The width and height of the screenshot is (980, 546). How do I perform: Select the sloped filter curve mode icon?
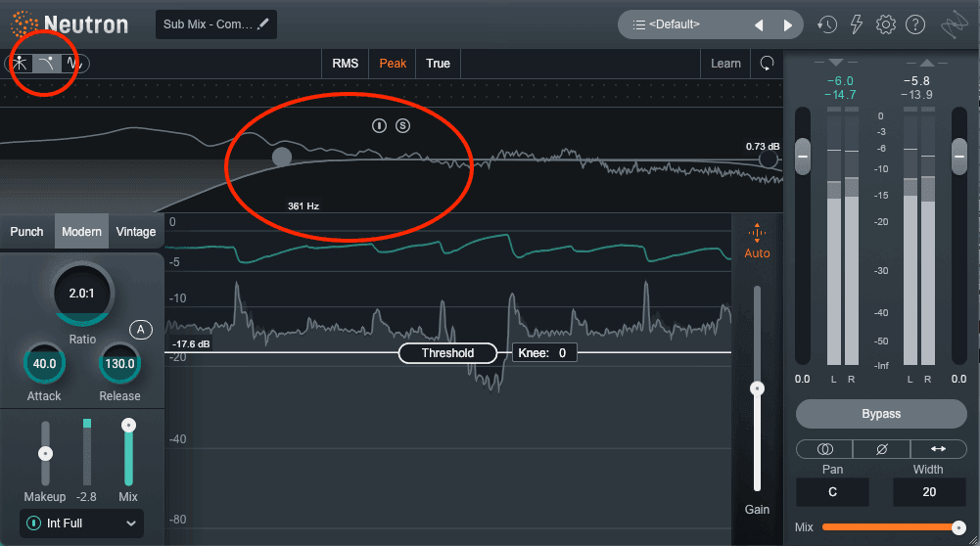pyautogui.click(x=47, y=63)
